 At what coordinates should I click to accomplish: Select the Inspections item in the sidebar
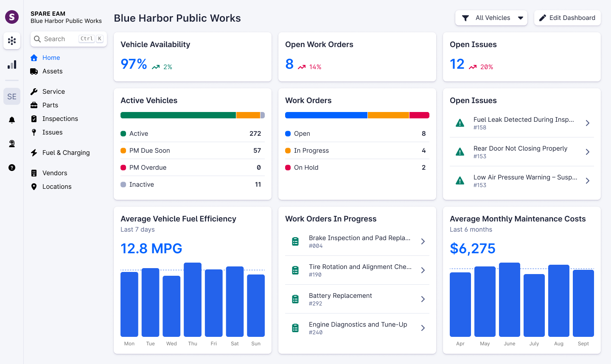click(x=60, y=118)
